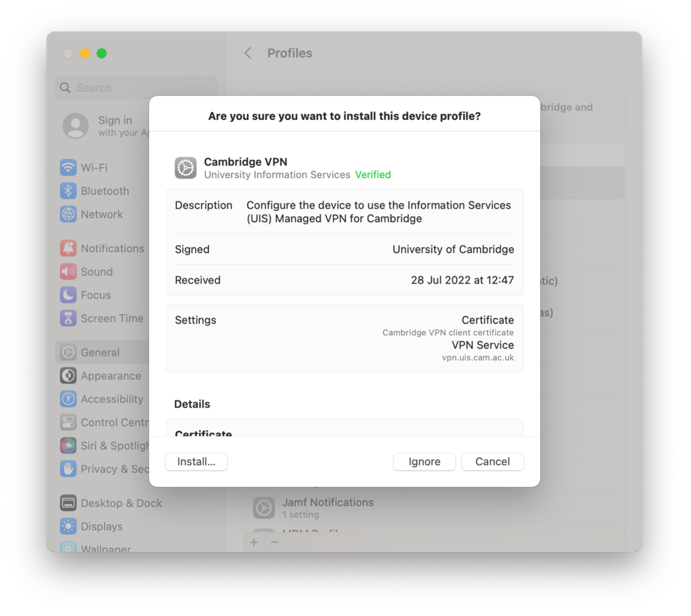The image size is (691, 616).
Task: Click the user avatar for Sign in
Action: (x=75, y=126)
